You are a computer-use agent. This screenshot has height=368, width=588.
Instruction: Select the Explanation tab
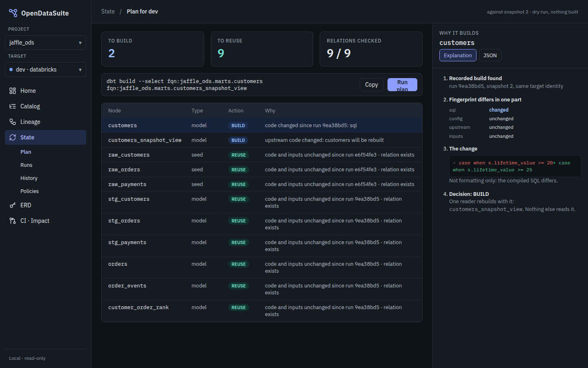coord(458,55)
